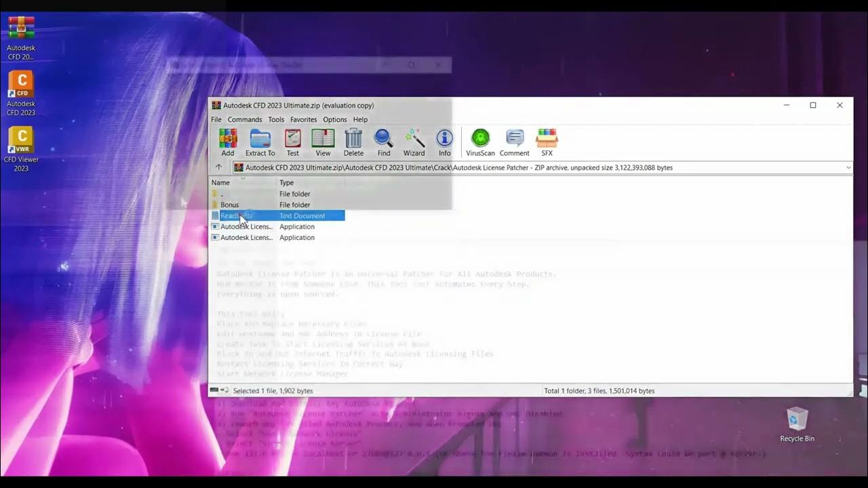Expand the archive path dropdown arrow
This screenshot has height=488, width=868.
coord(848,167)
